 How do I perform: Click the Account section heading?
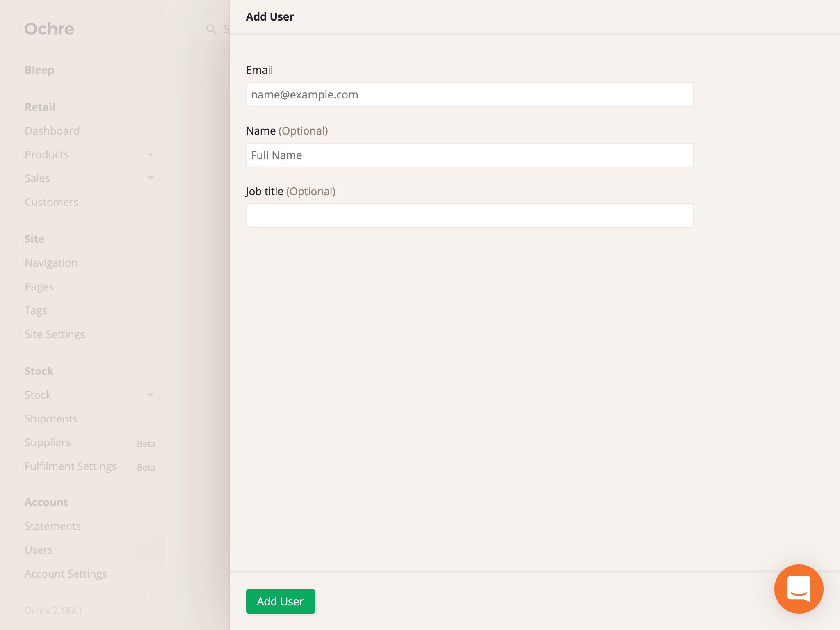coord(46,502)
